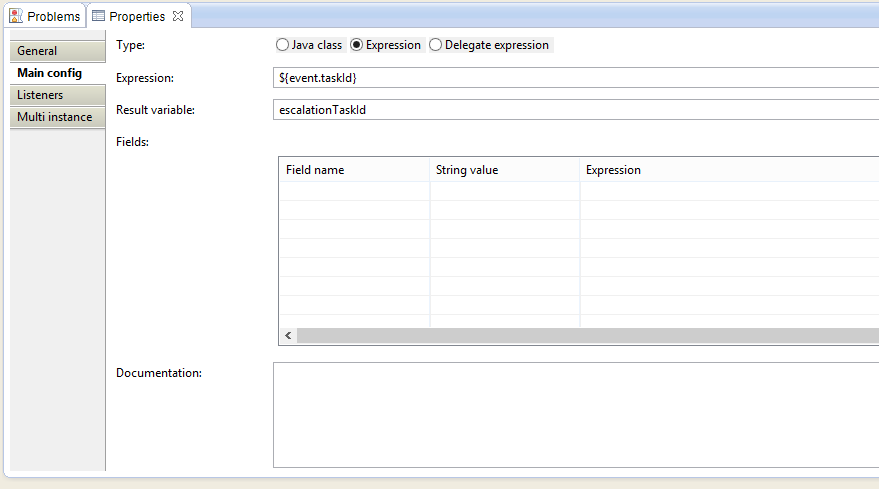The image size is (879, 489).
Task: Switch to the Main config section
Action: tap(58, 73)
